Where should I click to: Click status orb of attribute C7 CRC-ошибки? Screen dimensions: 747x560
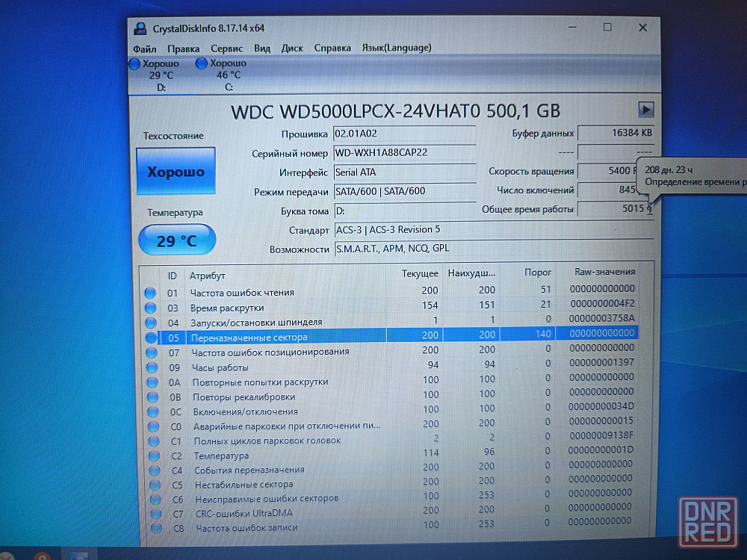(155, 514)
